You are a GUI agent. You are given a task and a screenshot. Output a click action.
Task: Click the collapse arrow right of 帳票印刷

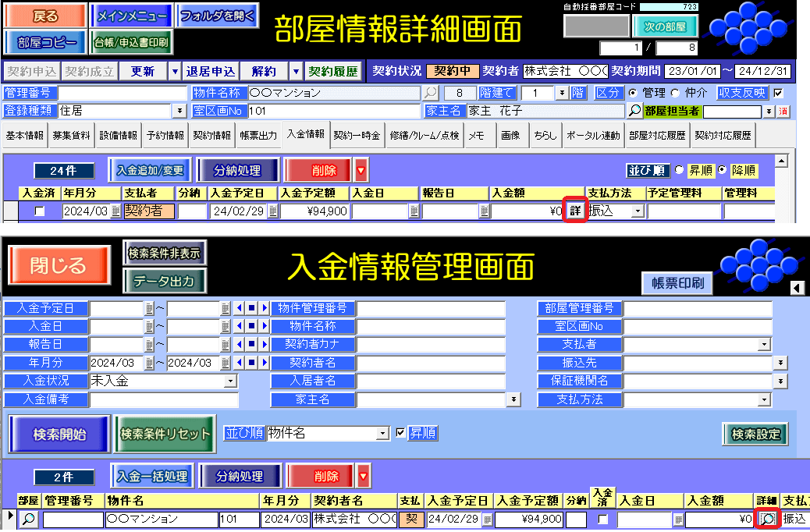click(798, 289)
